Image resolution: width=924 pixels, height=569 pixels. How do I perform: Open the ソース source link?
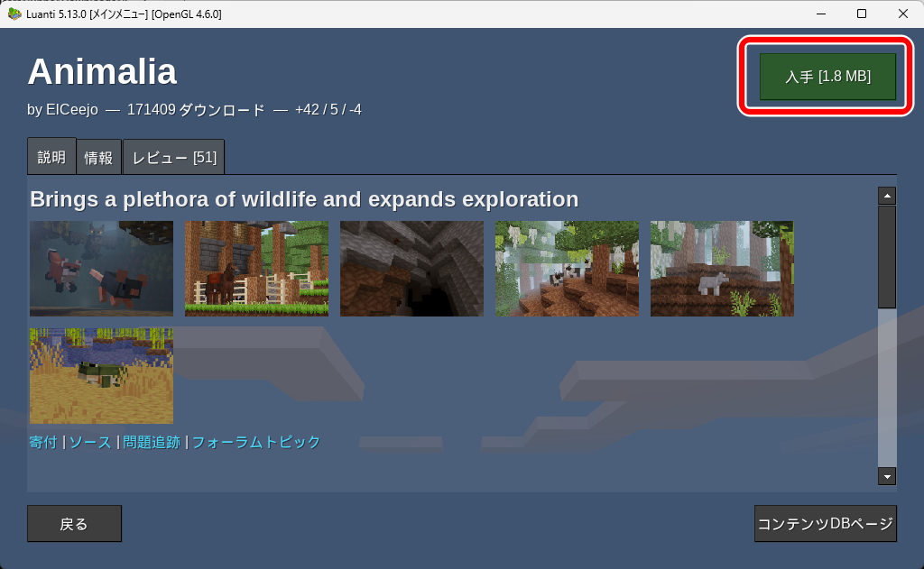tap(90, 442)
